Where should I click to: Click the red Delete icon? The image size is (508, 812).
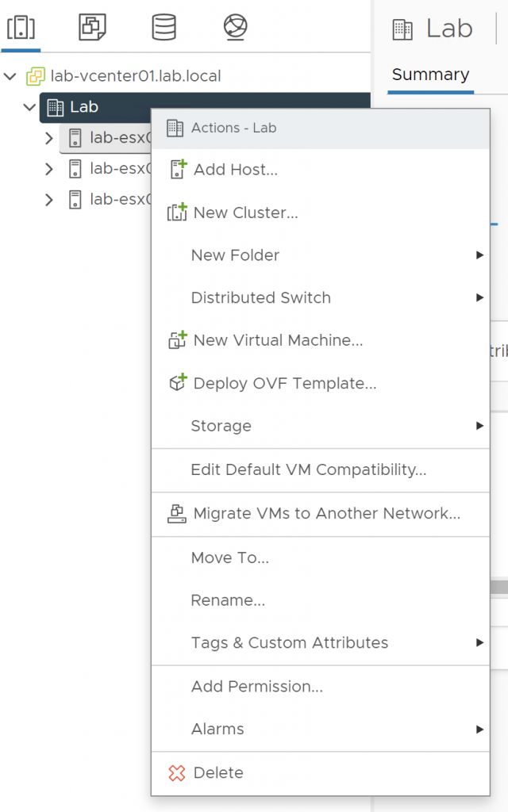[x=177, y=772]
